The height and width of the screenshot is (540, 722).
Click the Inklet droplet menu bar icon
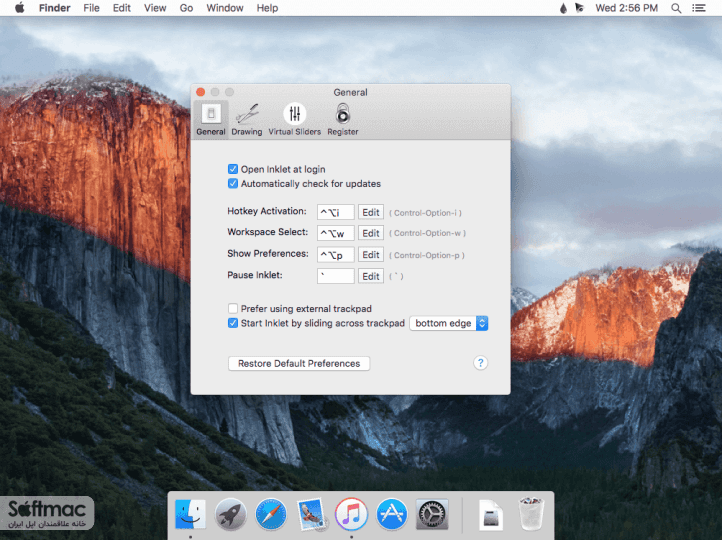(x=563, y=8)
